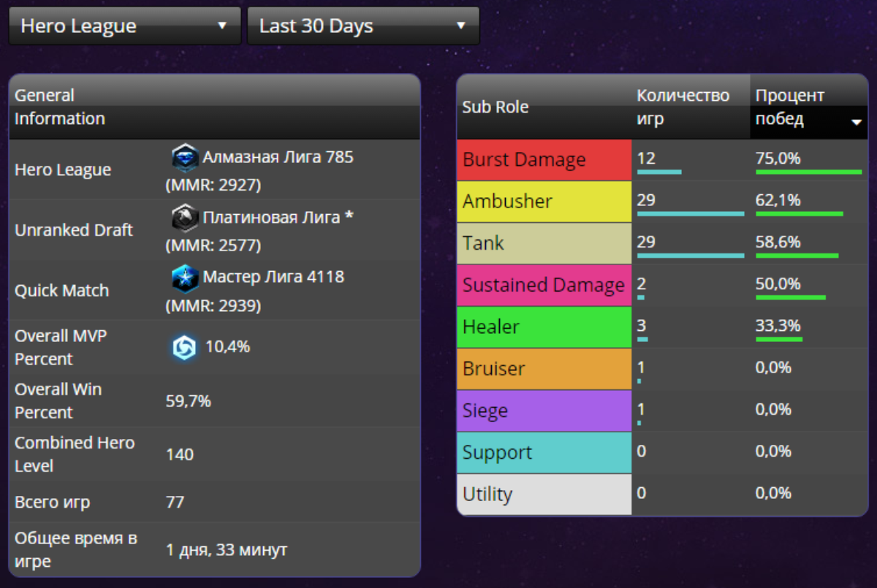Image resolution: width=877 pixels, height=588 pixels.
Task: Select the beige Tank role cell
Action: point(544,243)
